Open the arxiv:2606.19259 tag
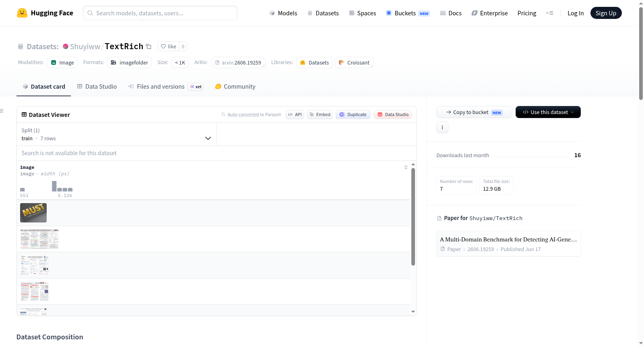 pos(238,62)
